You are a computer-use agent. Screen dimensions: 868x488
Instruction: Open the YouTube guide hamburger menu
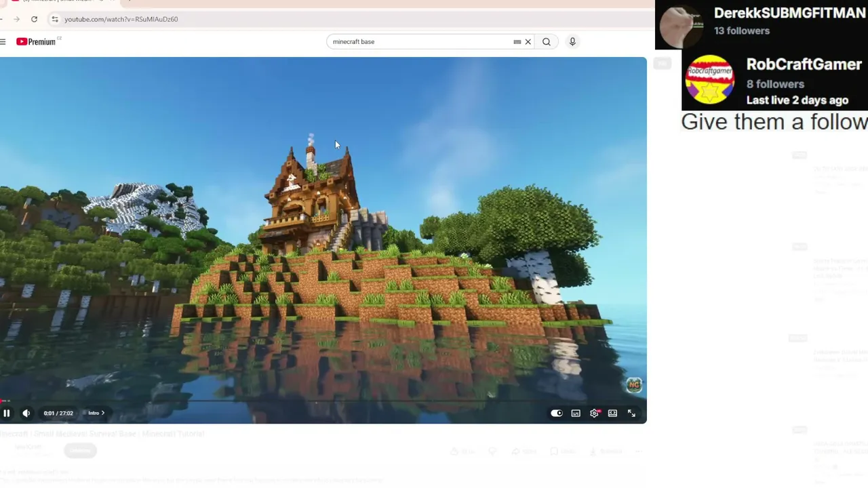(x=3, y=42)
